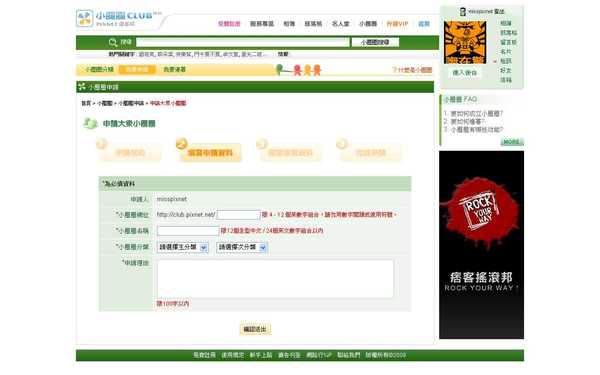
Task: Click the 留言板 link in user panel
Action: click(509, 42)
